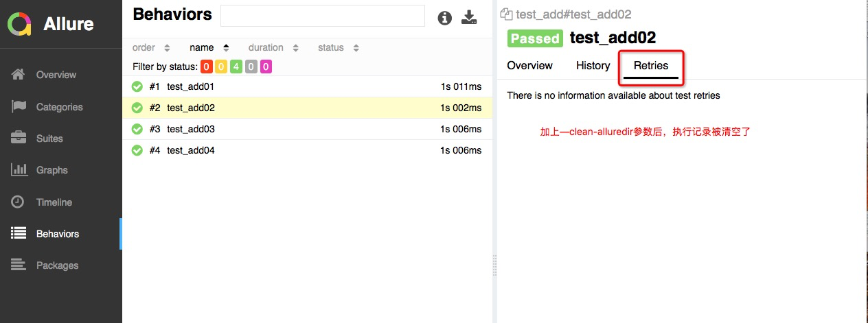This screenshot has height=323, width=868.
Task: Sort by the name column
Action: [x=209, y=47]
